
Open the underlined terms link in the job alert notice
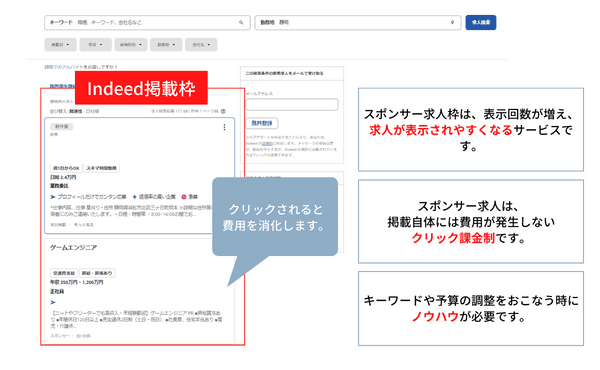pyautogui.click(x=267, y=143)
